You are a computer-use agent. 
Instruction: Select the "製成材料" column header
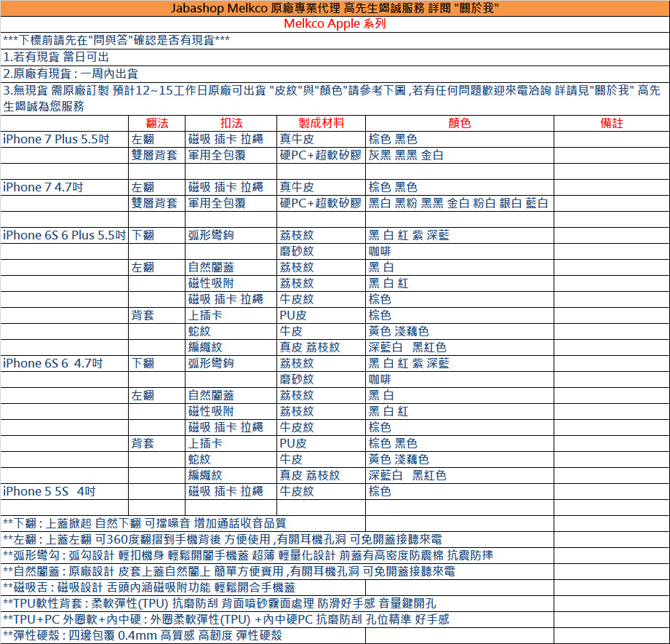322,124
